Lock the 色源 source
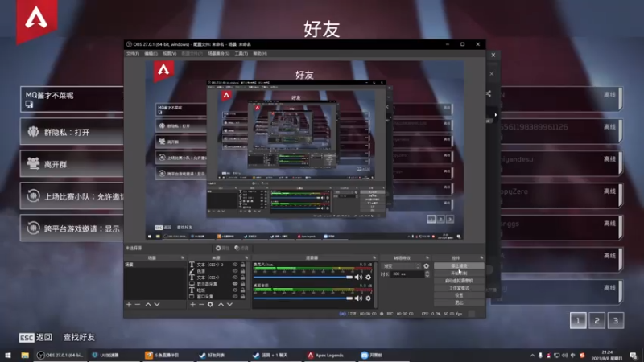The height and width of the screenshot is (362, 644). 243,271
